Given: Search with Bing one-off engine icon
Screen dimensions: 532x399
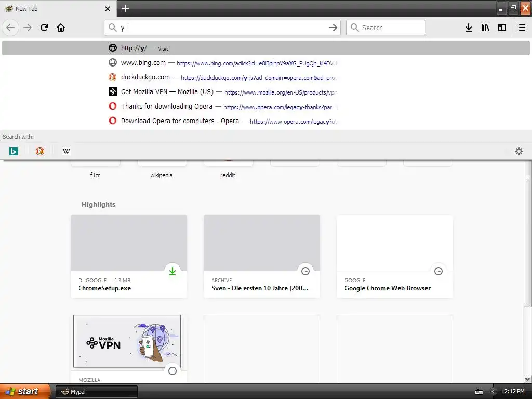Looking at the screenshot, I should [14, 151].
